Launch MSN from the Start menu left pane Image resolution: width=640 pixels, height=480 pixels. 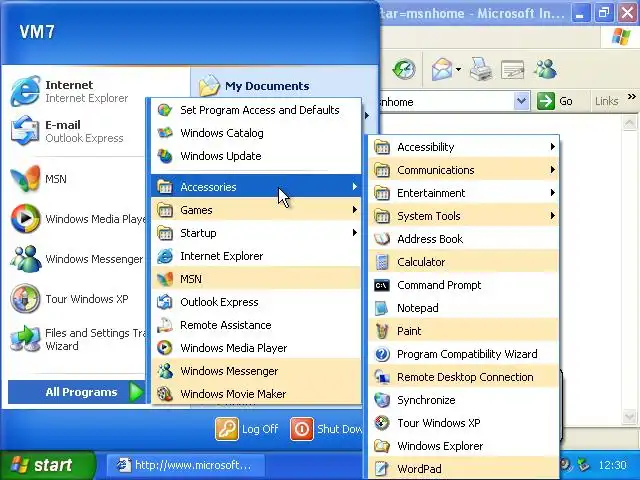click(x=77, y=179)
